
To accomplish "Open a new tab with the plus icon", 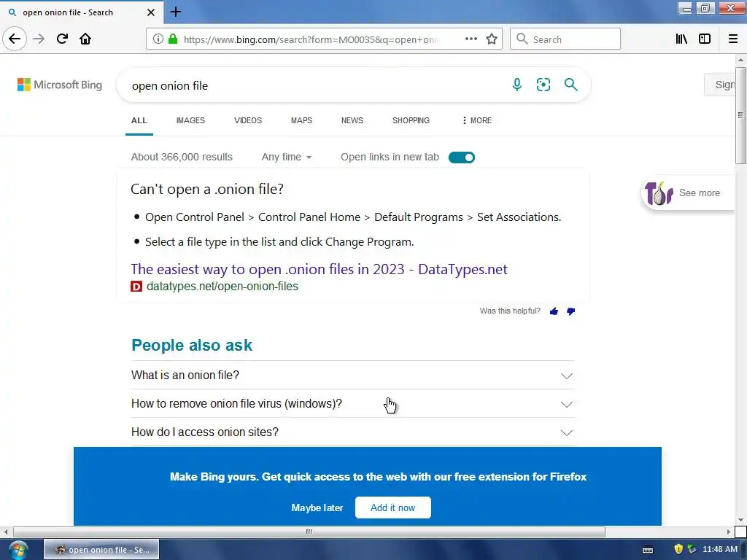I will tap(175, 12).
